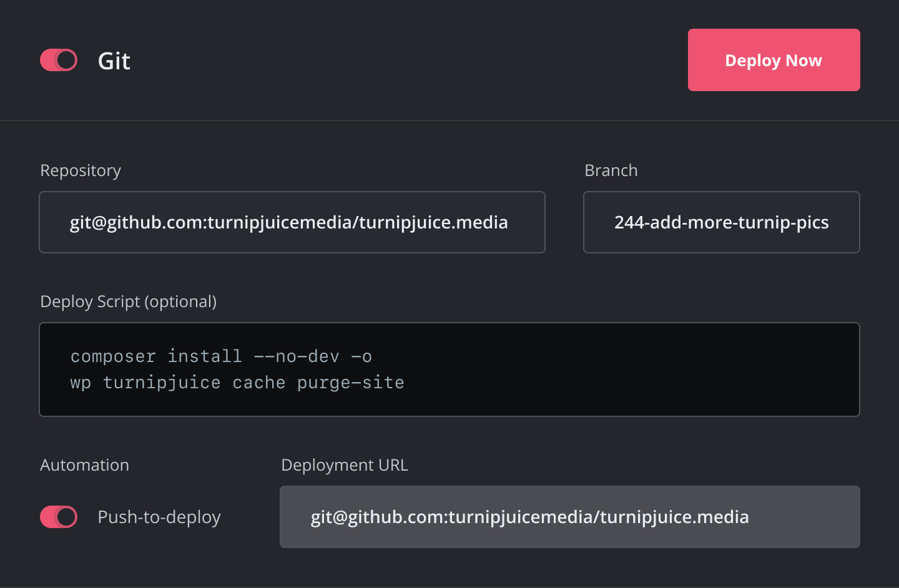Focus the Deploy Script text area
This screenshot has height=588, width=899.
point(449,369)
